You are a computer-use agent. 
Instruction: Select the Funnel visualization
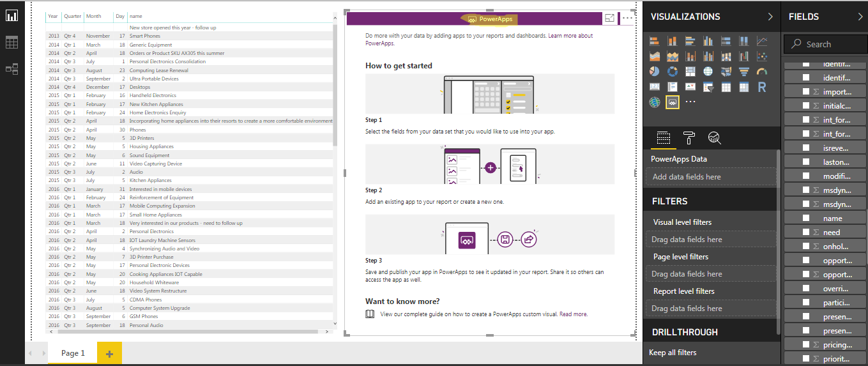pyautogui.click(x=743, y=72)
